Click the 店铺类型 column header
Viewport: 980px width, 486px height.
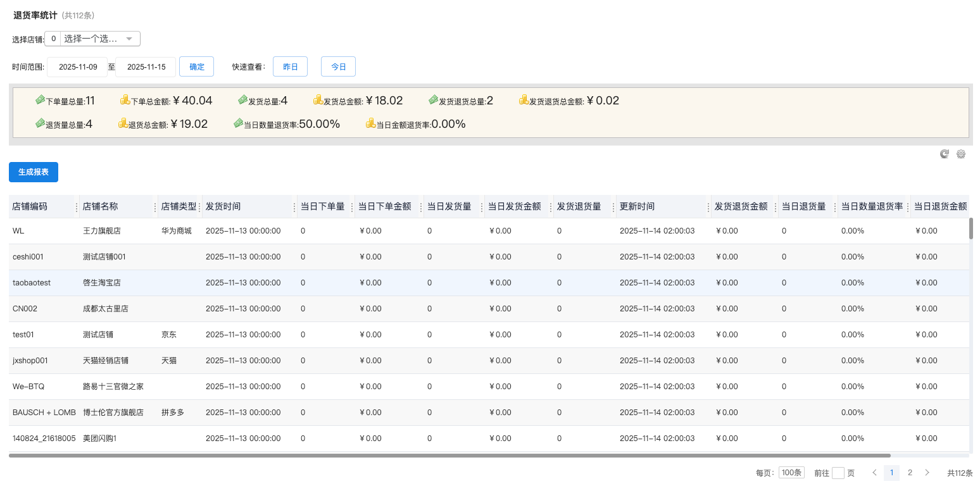point(179,207)
